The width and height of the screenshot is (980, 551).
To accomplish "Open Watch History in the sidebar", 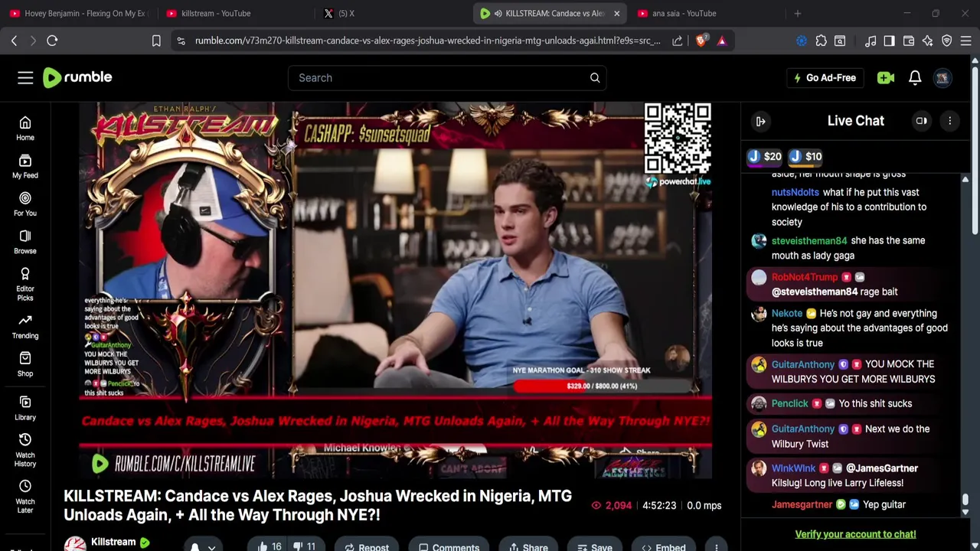I will click(x=25, y=450).
